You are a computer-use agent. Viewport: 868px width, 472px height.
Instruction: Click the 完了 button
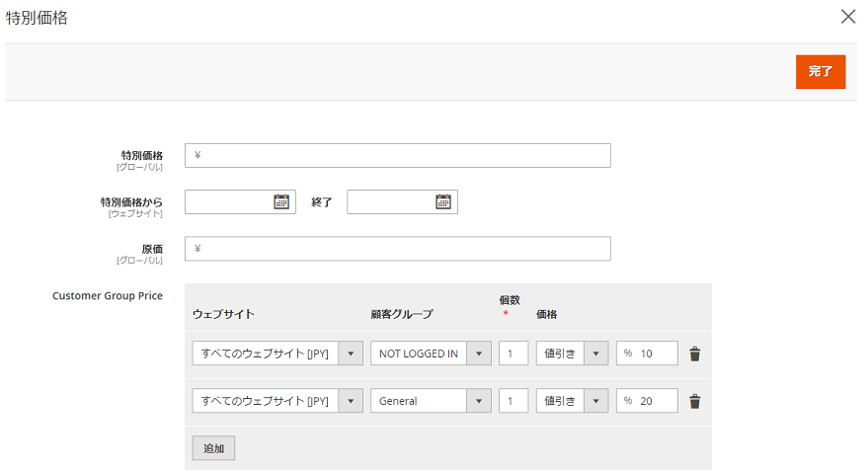(x=821, y=72)
